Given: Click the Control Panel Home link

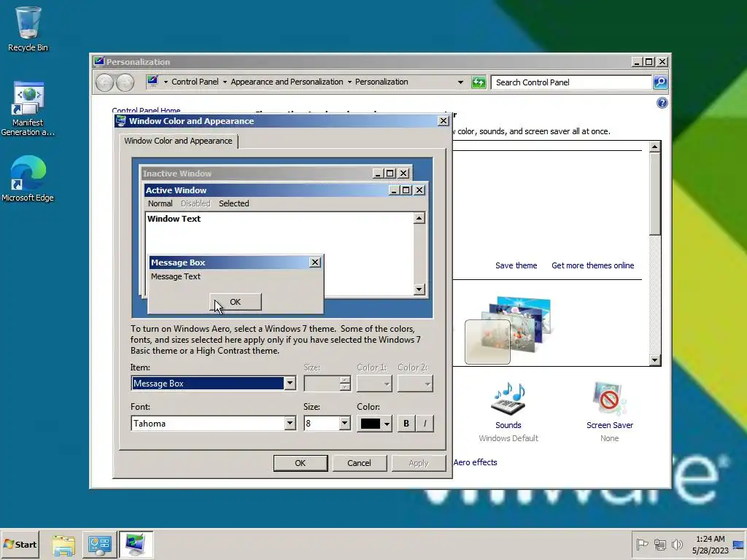Looking at the screenshot, I should tap(146, 110).
